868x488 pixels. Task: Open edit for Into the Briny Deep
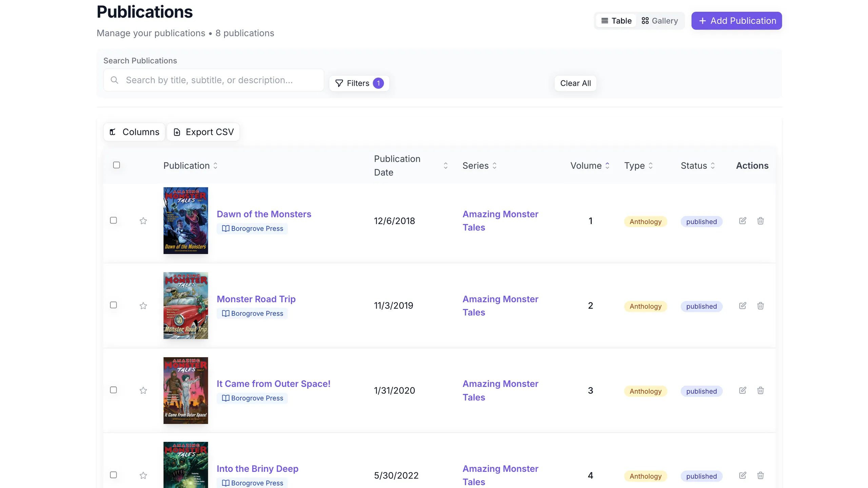point(743,475)
